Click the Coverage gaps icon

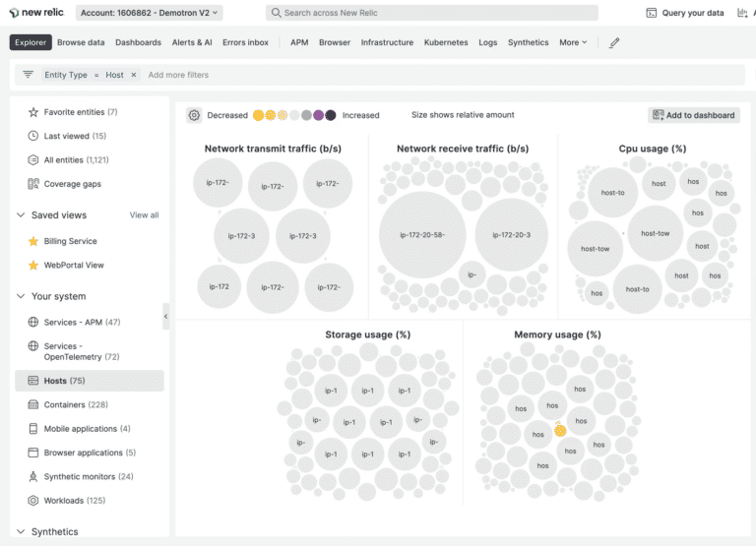tap(32, 184)
